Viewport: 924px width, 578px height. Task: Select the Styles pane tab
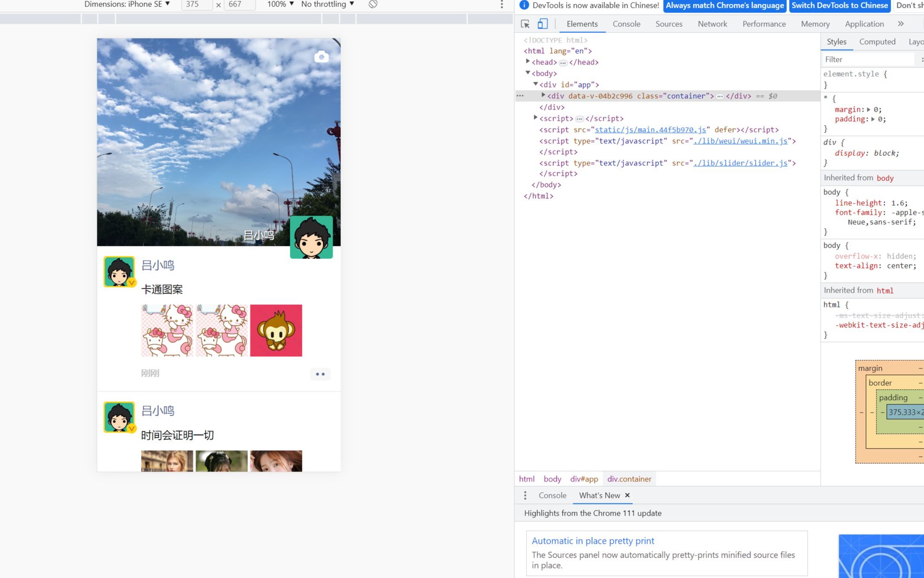837,42
